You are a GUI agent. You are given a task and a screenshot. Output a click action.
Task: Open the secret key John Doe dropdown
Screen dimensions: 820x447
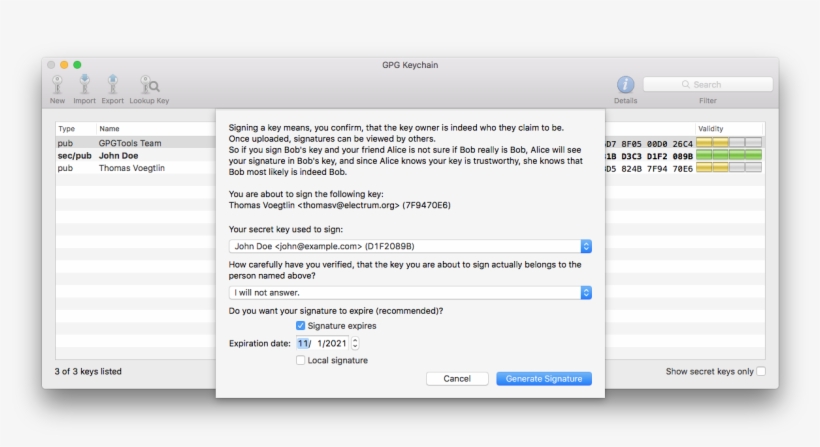click(x=586, y=246)
